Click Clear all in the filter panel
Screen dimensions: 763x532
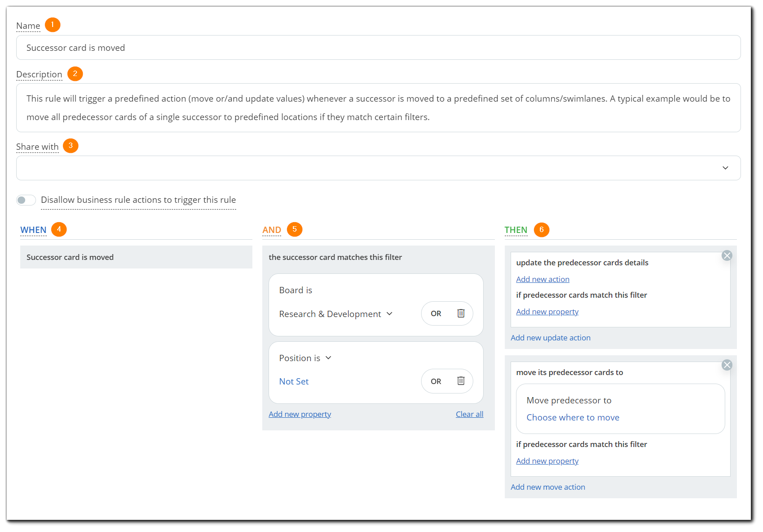coord(469,414)
